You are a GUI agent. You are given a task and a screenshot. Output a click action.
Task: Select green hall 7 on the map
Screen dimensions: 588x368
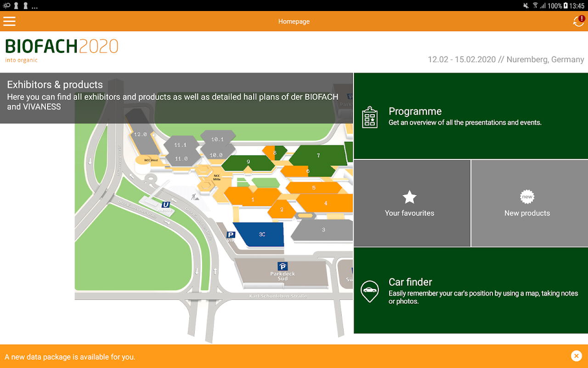(318, 156)
